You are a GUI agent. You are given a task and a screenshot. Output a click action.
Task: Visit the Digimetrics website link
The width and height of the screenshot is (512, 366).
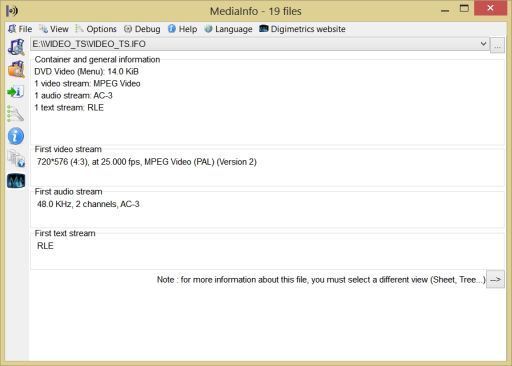(302, 29)
